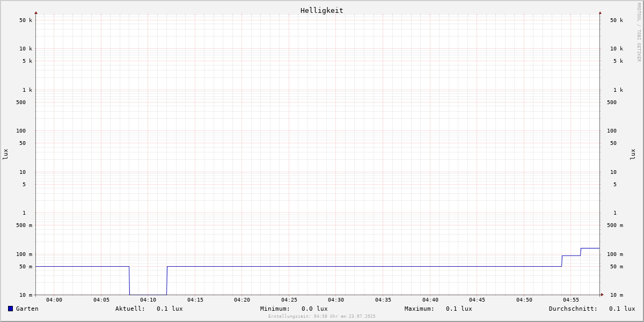Click the 04:35 time axis label

(x=383, y=300)
